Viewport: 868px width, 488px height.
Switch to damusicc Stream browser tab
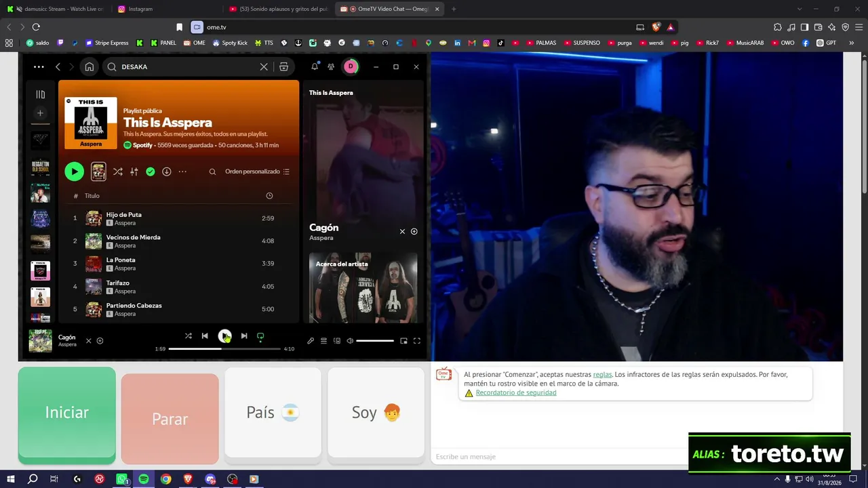(56, 9)
